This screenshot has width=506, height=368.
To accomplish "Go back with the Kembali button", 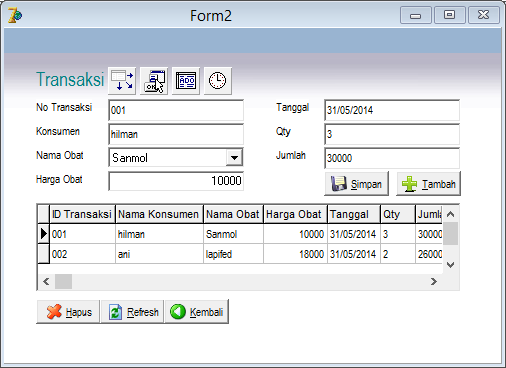I will click(197, 312).
